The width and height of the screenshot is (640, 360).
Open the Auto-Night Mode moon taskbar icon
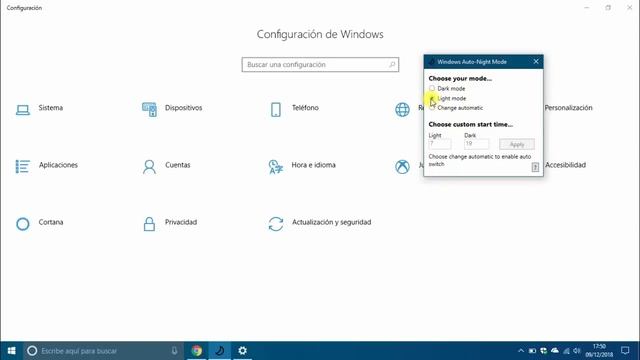pos(220,351)
